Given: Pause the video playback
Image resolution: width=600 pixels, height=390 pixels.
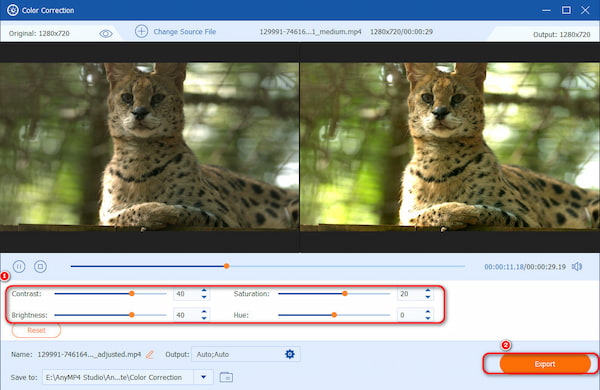Looking at the screenshot, I should click(19, 266).
